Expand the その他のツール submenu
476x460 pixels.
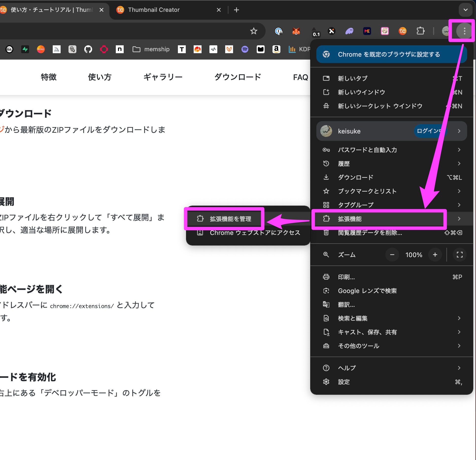[459, 346]
